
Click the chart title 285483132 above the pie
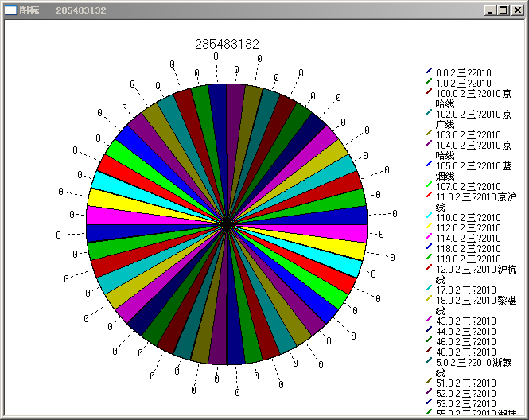click(x=227, y=45)
